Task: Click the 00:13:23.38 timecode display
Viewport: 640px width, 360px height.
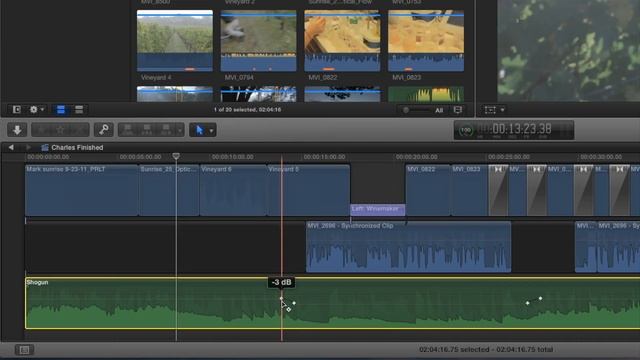Action: point(522,129)
